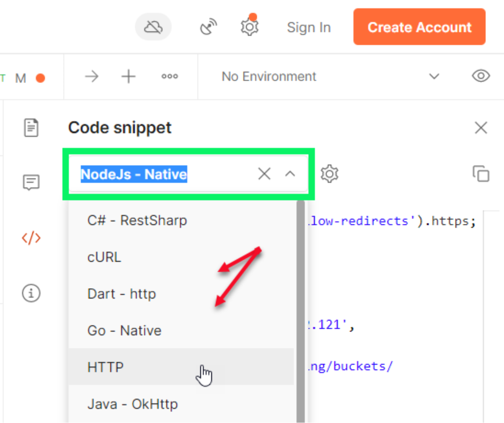Open the capture requests satellite icon

point(209,27)
